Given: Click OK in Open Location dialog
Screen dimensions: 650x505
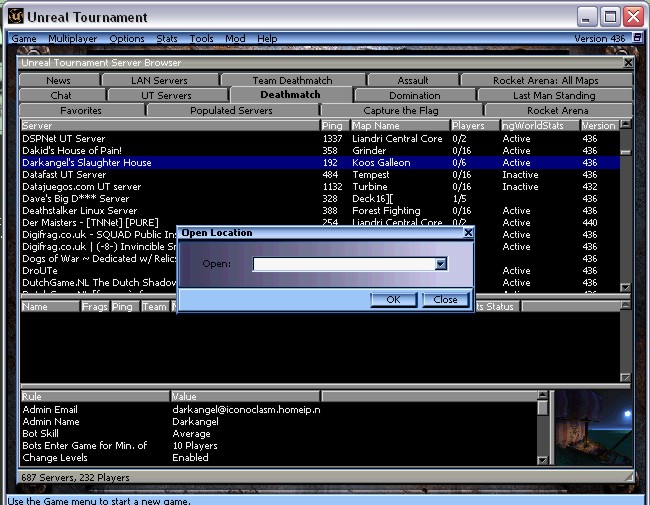Looking at the screenshot, I should pos(393,299).
